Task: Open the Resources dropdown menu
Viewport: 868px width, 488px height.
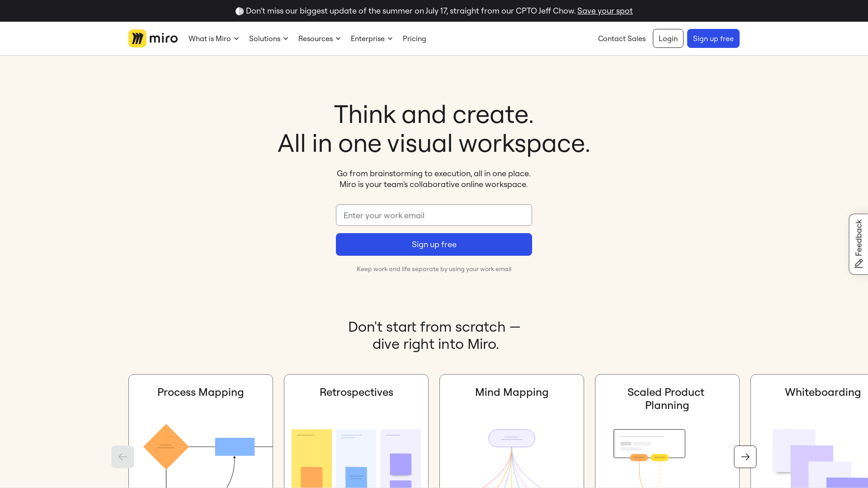Action: pyautogui.click(x=319, y=38)
